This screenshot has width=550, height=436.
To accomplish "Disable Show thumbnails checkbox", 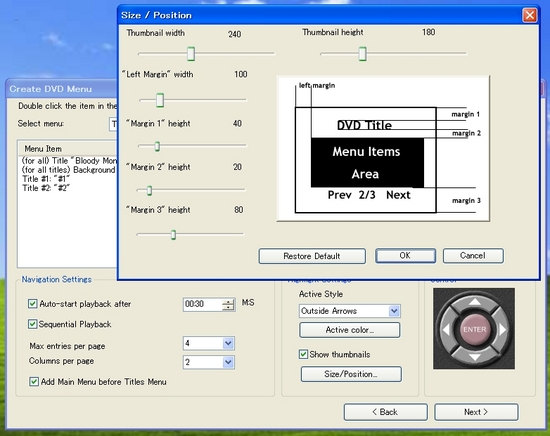I will point(303,354).
